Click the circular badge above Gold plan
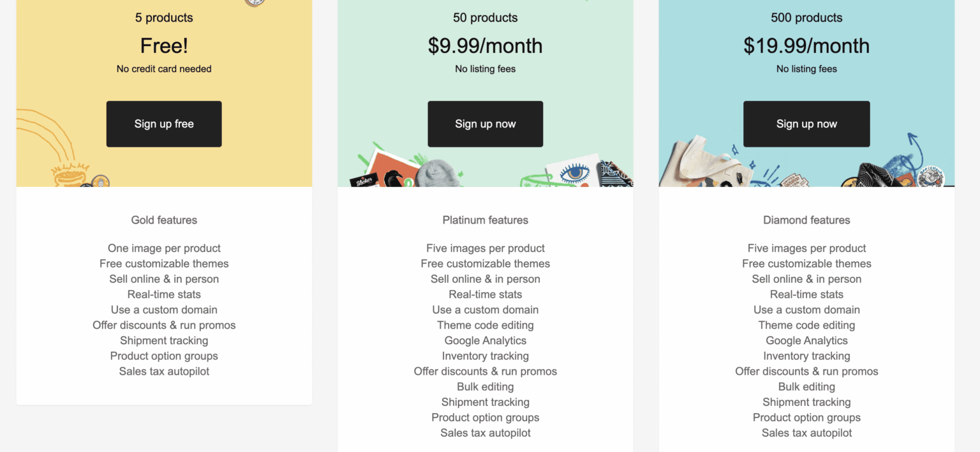The width and height of the screenshot is (980, 452). 255,3
